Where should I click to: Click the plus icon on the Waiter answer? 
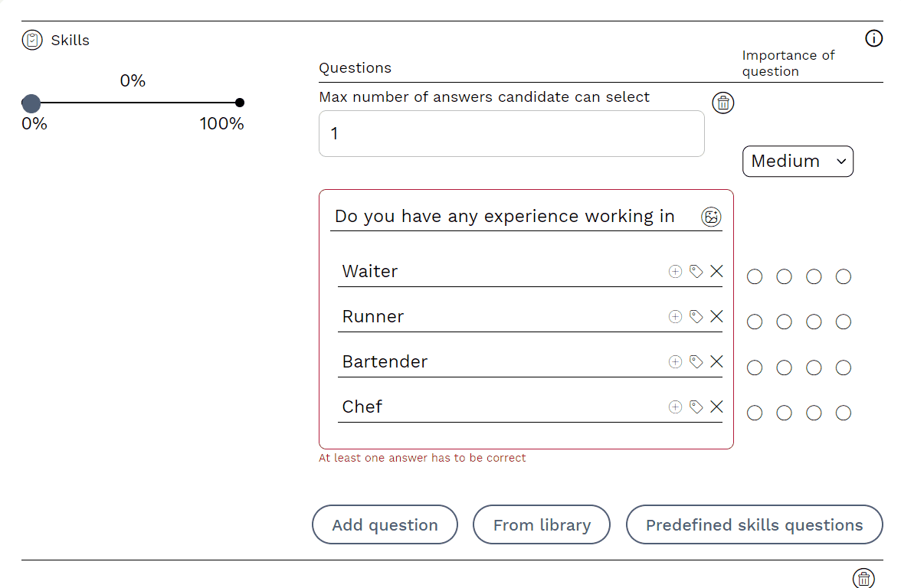(675, 271)
